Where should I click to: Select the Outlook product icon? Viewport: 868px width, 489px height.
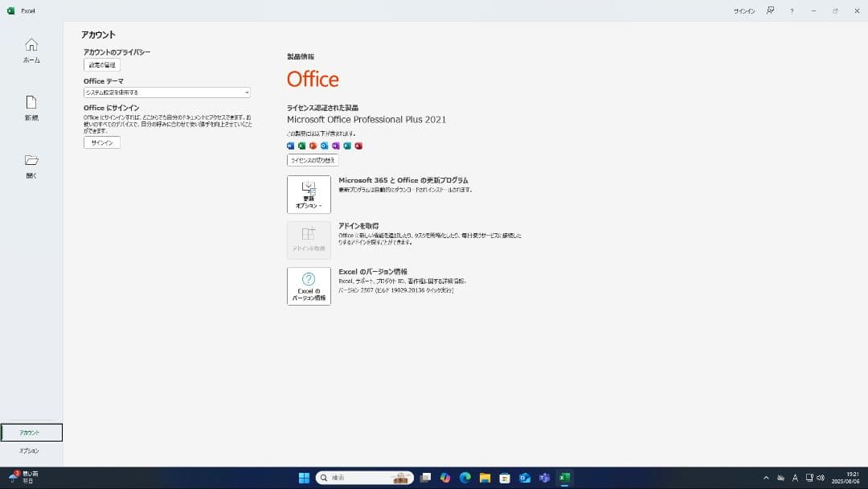[x=325, y=146]
